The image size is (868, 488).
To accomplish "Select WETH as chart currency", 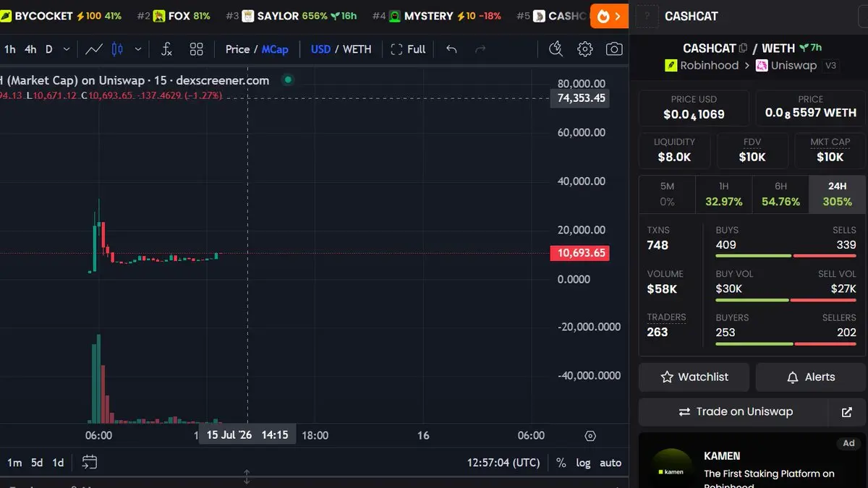I will pos(357,49).
